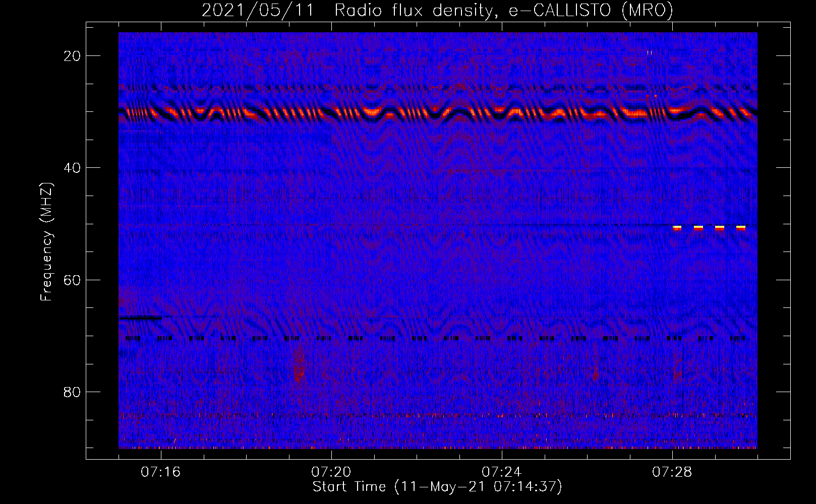
Task: Click the 'Start Time (11-May-21 07:14:37)' label
Action: [x=437, y=487]
